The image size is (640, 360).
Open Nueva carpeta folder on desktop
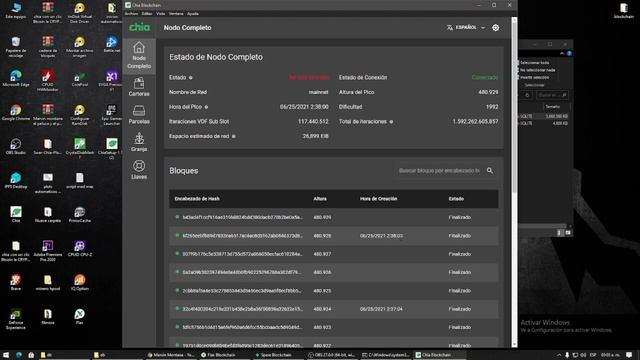click(x=48, y=214)
